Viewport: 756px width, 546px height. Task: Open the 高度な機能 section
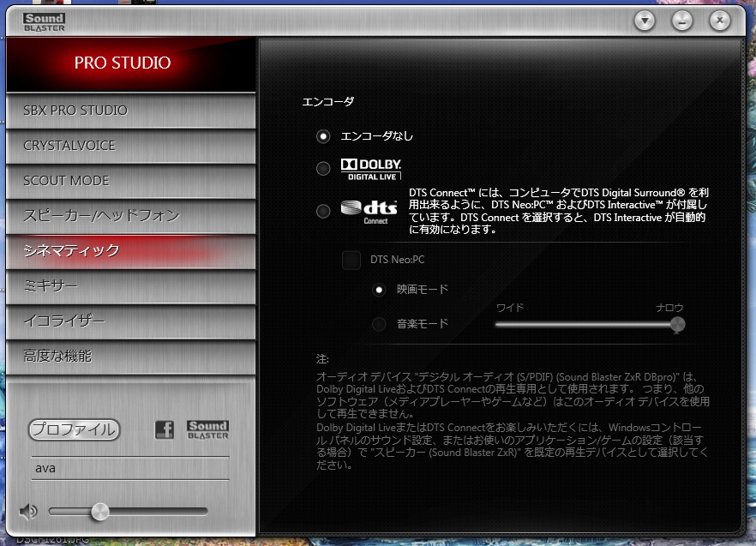pyautogui.click(x=130, y=357)
